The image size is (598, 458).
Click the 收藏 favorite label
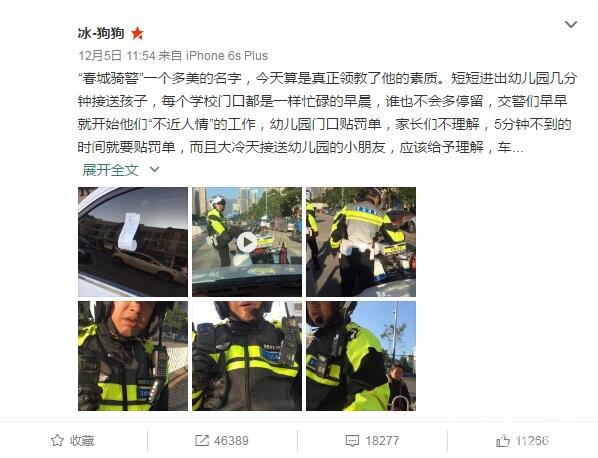click(82, 441)
